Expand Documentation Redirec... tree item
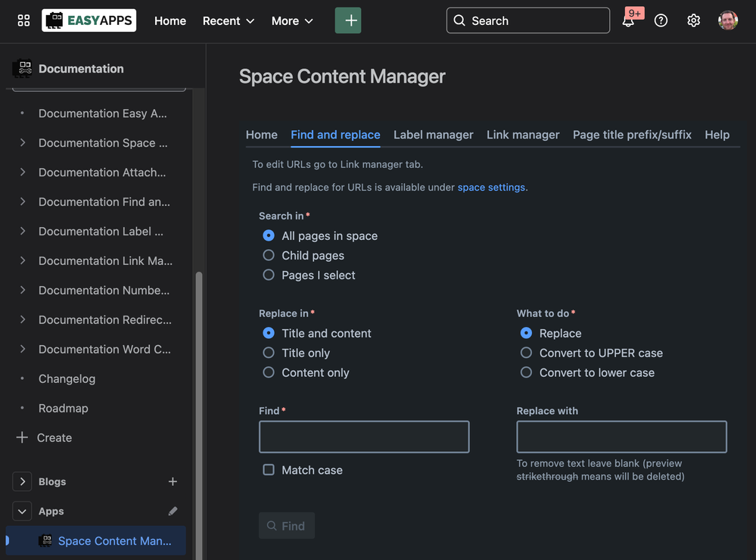756x560 pixels. coord(23,319)
